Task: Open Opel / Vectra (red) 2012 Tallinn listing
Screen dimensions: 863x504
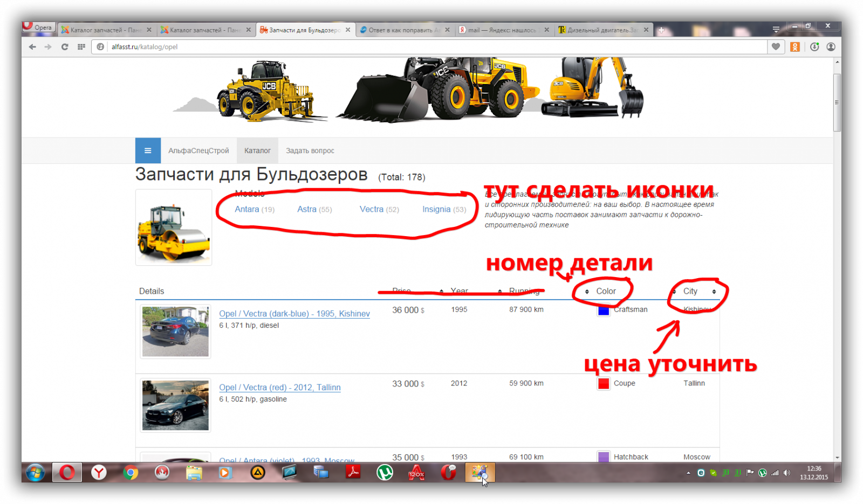Action: 279,388
